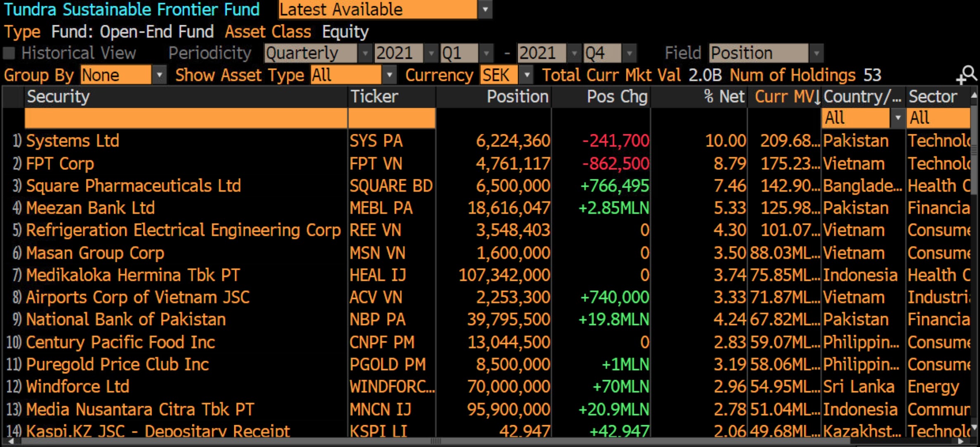The image size is (980, 447).
Task: Click the PGOLD PM ticker
Action: click(x=388, y=364)
